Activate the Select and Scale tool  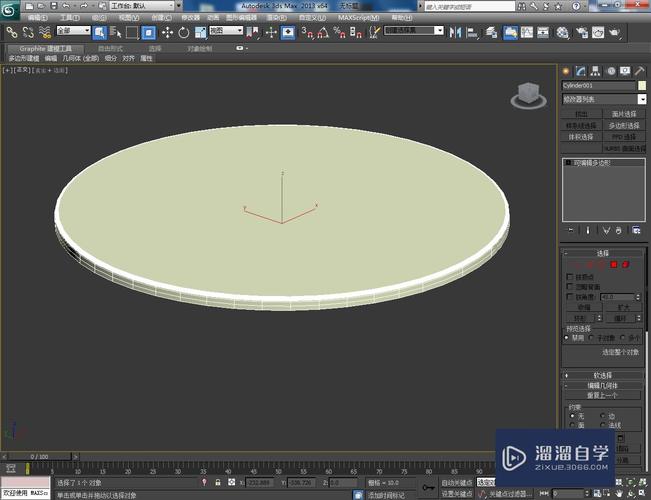(200, 32)
